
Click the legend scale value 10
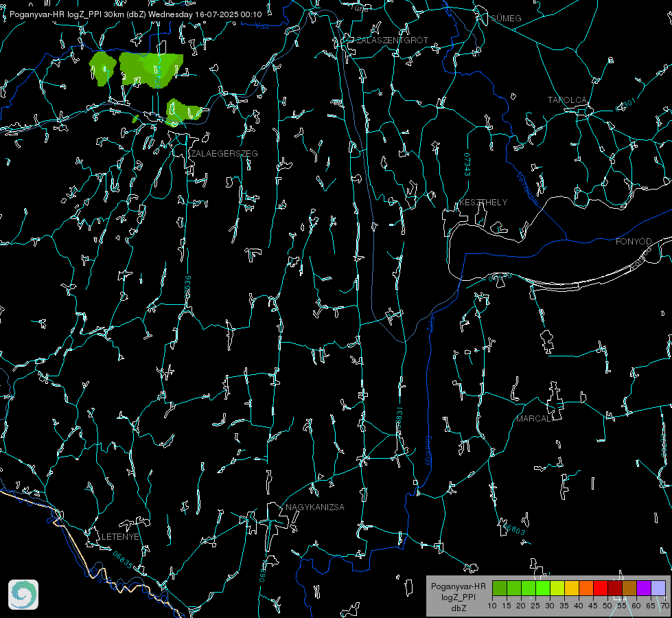click(492, 606)
